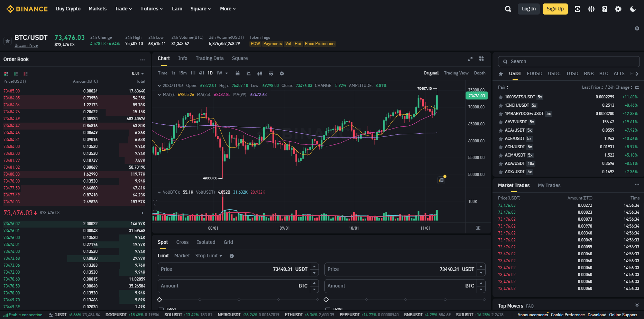Screen dimensions: 644x319
Task: Open the chart indicator display icon
Action: click(x=271, y=73)
